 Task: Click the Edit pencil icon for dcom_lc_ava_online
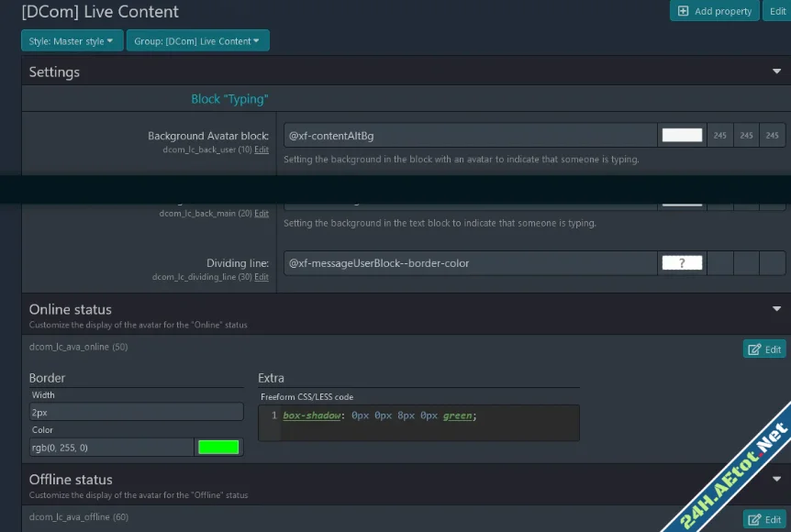(x=754, y=349)
